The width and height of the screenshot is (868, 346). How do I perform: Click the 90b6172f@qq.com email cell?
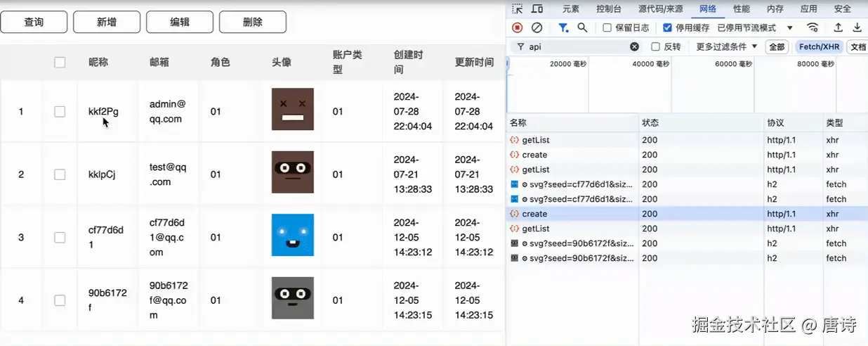(169, 300)
